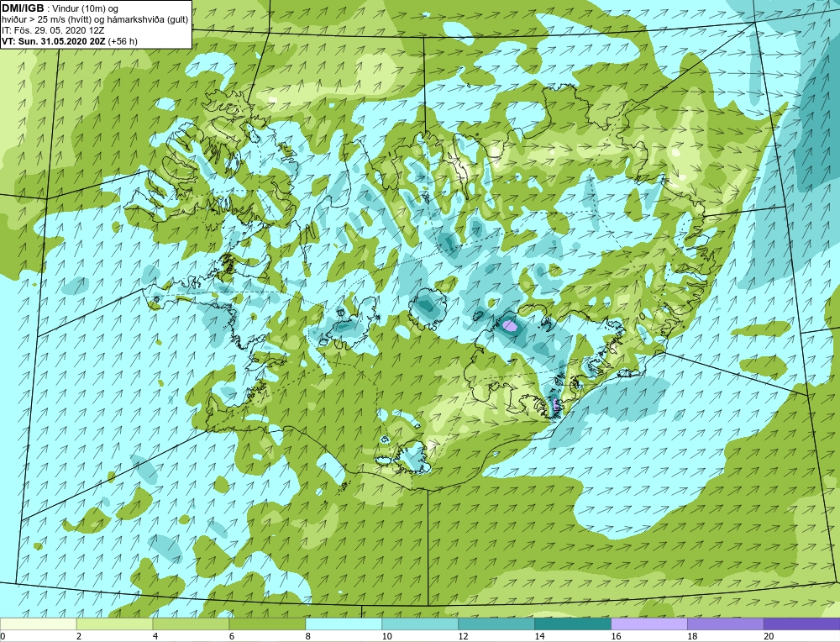Select the 16–18 m/s lavender legend swatch

[649, 624]
